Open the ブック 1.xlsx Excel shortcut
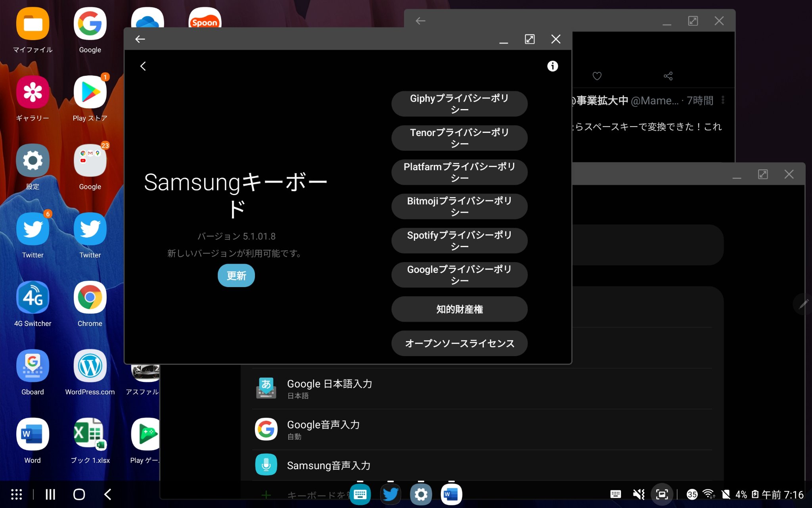The height and width of the screenshot is (508, 812). click(x=90, y=434)
